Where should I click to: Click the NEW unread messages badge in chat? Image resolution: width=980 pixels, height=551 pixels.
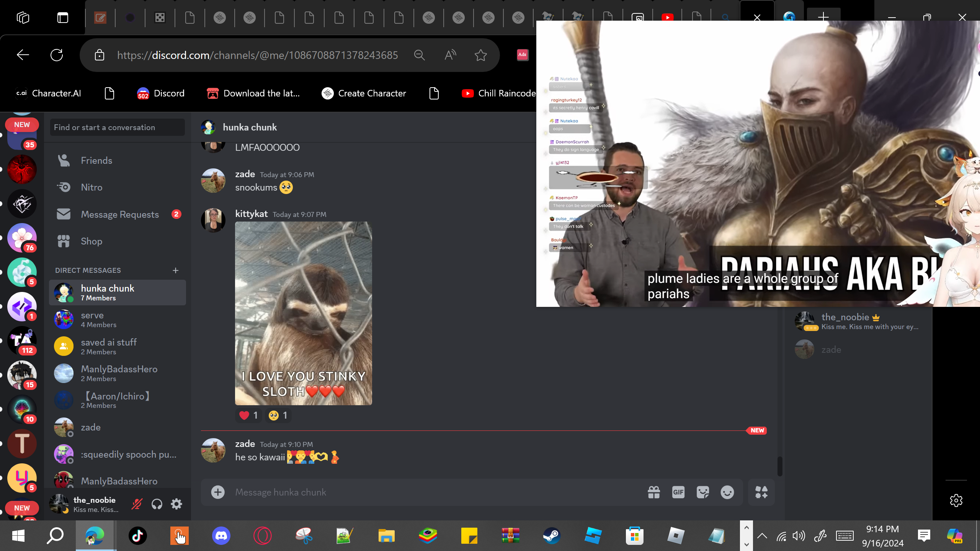(757, 430)
